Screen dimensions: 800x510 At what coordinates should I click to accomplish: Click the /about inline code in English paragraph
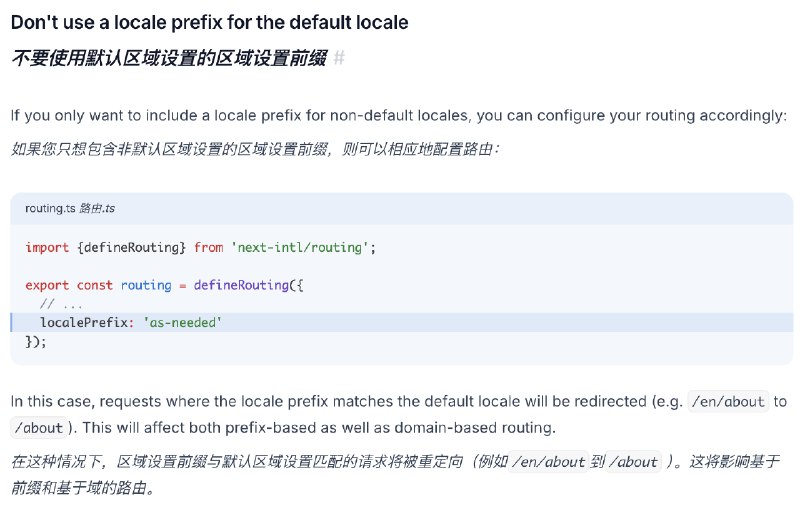pos(39,427)
